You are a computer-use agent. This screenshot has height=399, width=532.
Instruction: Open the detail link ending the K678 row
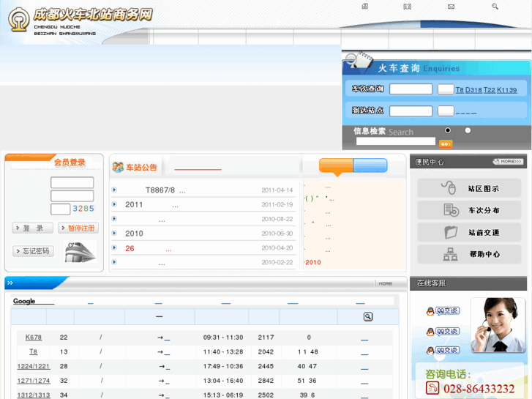point(364,339)
